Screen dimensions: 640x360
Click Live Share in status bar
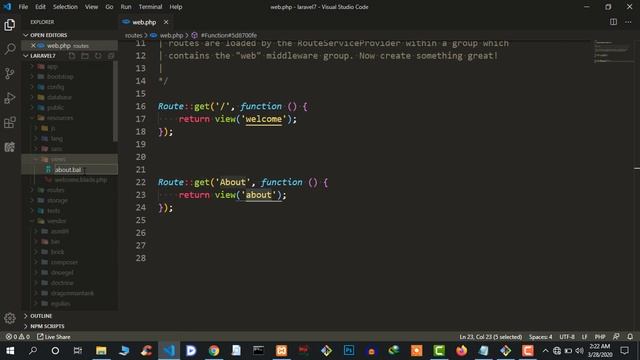53,337
